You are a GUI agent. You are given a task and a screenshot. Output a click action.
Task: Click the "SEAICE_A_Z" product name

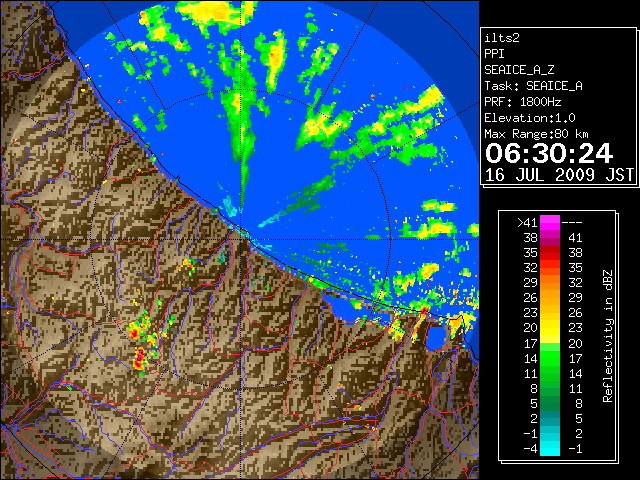pyautogui.click(x=519, y=70)
